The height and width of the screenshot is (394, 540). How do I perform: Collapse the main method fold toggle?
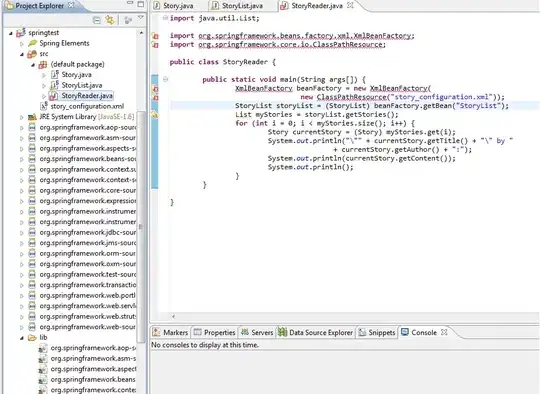(x=165, y=80)
